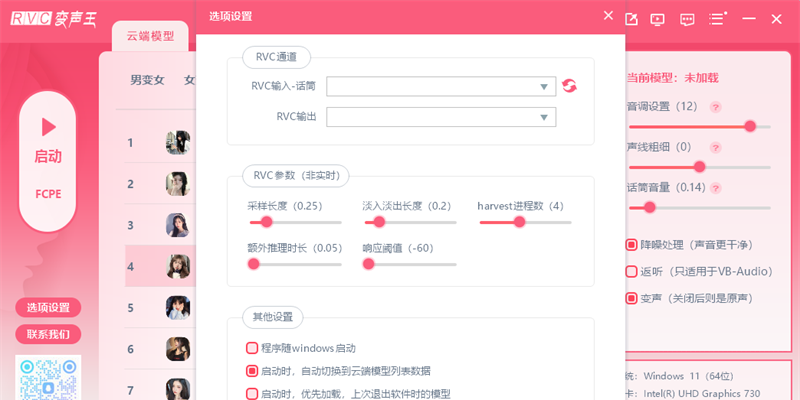Open the main menu list icon
Viewport: 800px width, 400px height.
click(x=717, y=18)
